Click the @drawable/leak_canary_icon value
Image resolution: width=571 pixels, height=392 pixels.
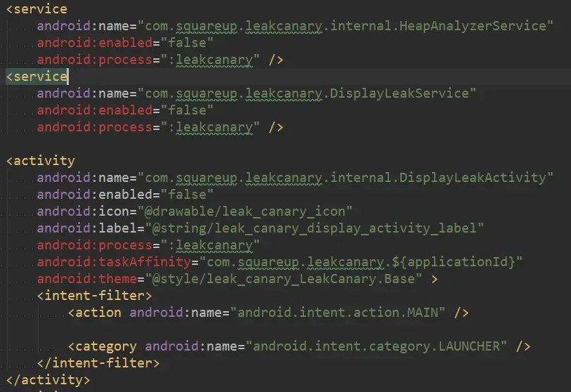pos(244,211)
